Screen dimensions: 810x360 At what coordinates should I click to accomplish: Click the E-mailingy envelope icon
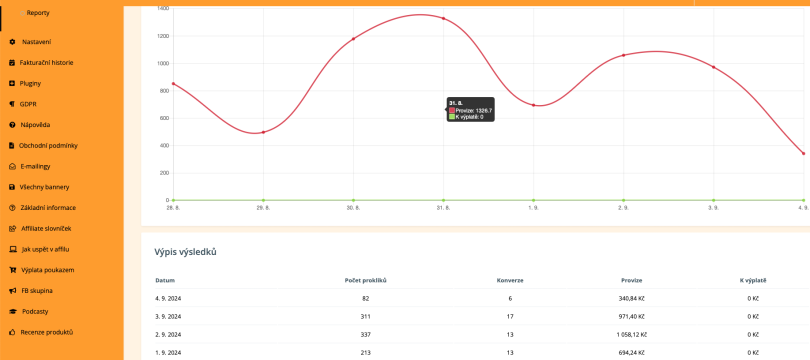click(x=12, y=166)
